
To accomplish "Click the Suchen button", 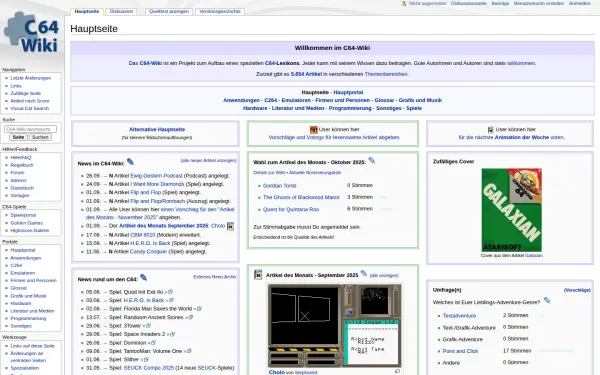I will tap(40, 137).
